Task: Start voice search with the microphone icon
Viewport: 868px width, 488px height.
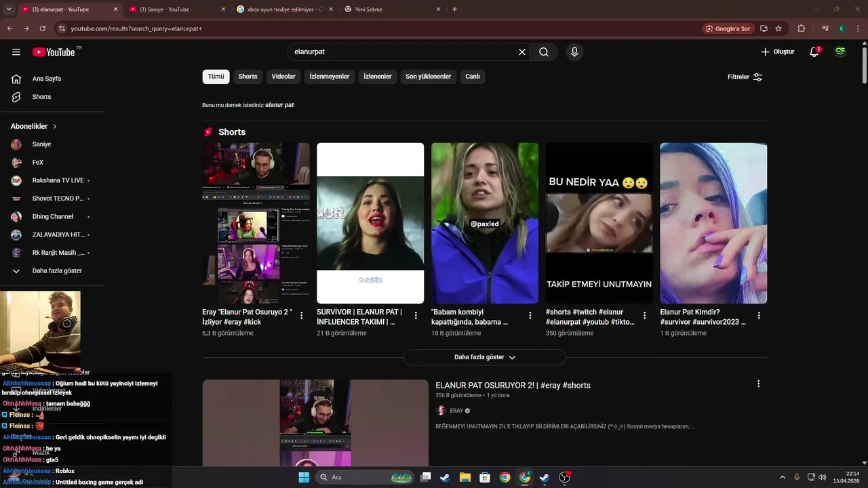Action: coord(574,52)
